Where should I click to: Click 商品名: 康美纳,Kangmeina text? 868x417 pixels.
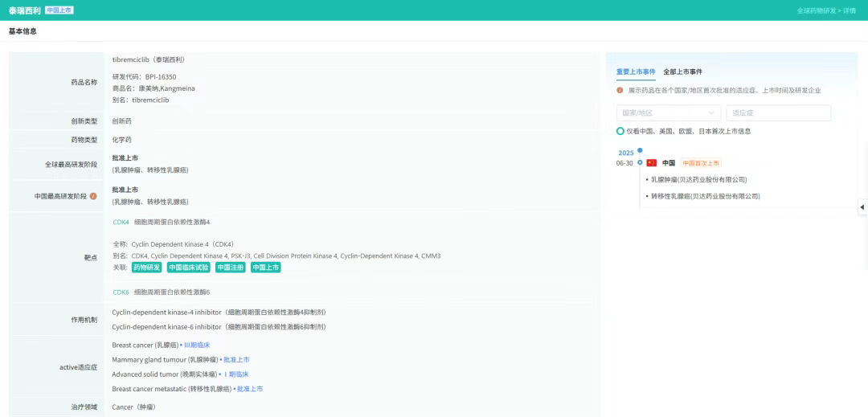click(154, 88)
